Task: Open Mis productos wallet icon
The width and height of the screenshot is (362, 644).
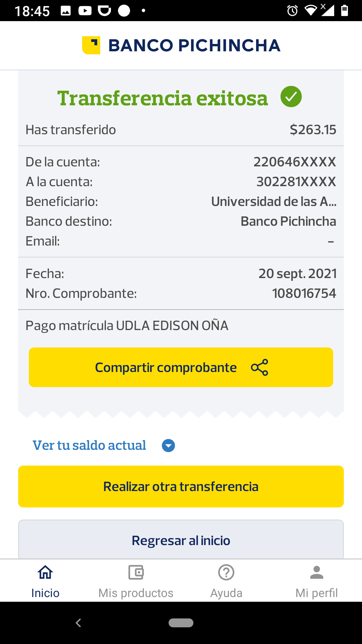Action: click(136, 572)
